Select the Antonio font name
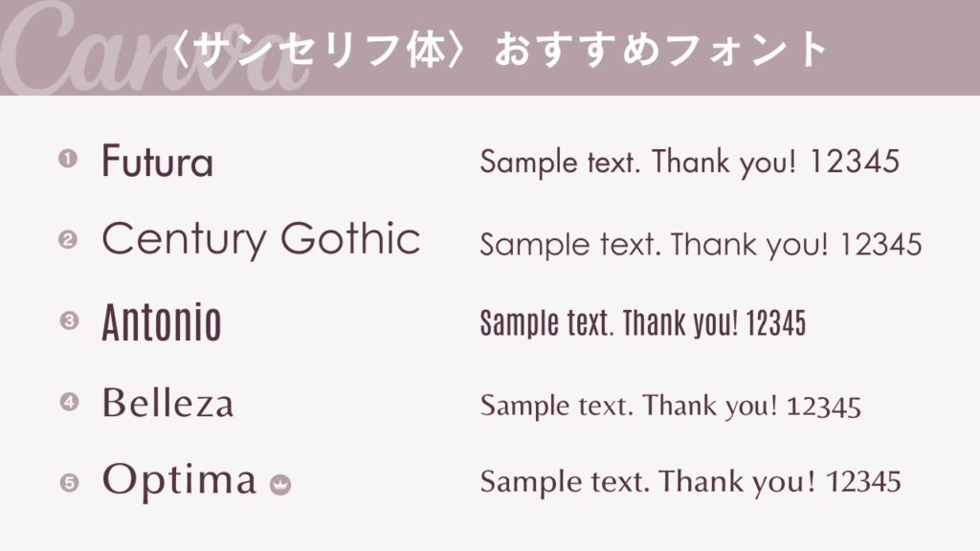 (161, 323)
